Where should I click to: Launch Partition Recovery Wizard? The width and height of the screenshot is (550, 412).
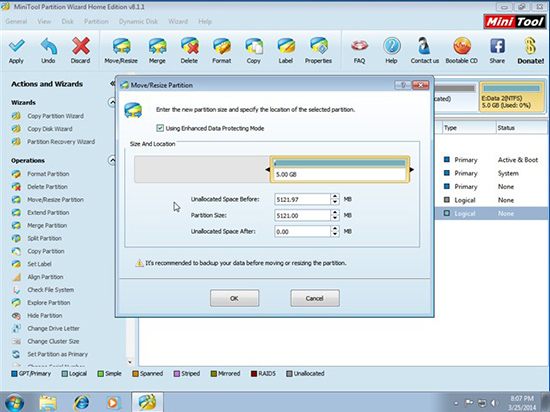tap(61, 142)
